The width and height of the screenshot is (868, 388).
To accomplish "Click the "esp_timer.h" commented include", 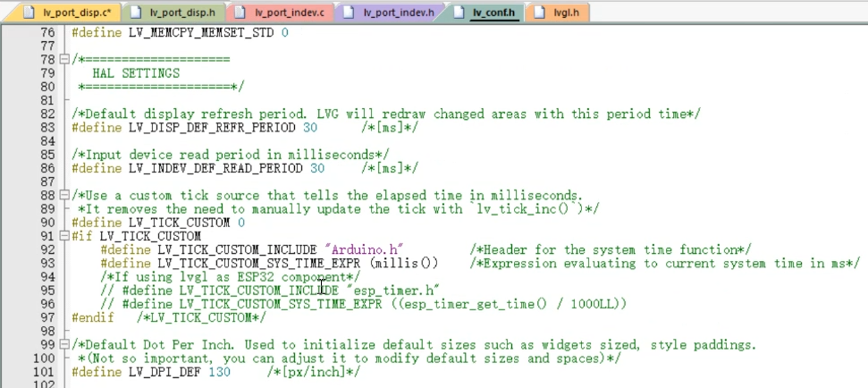I will [x=393, y=291].
